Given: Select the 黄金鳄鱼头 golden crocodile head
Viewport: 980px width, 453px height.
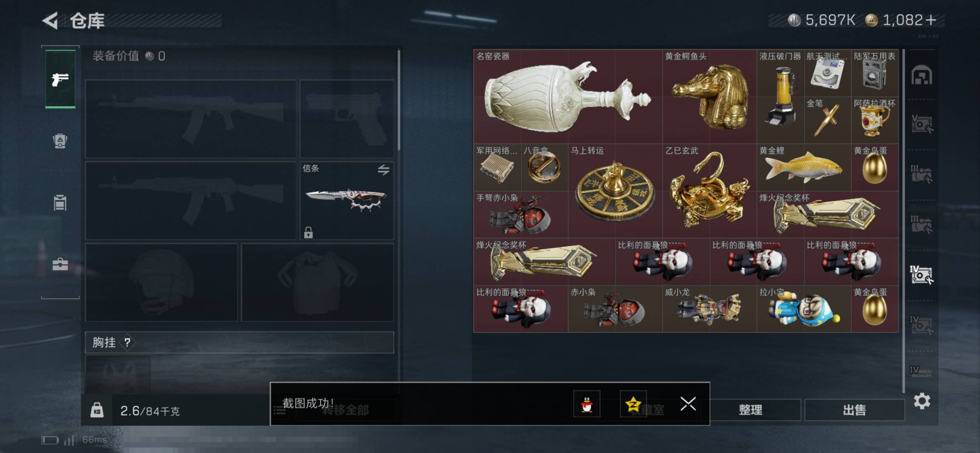Looking at the screenshot, I should point(710,96).
